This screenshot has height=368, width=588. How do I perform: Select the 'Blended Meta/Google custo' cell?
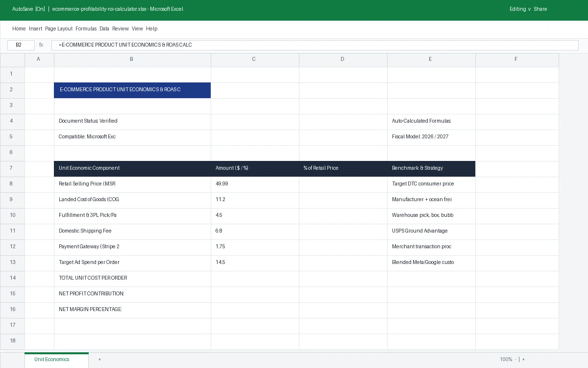pos(431,263)
